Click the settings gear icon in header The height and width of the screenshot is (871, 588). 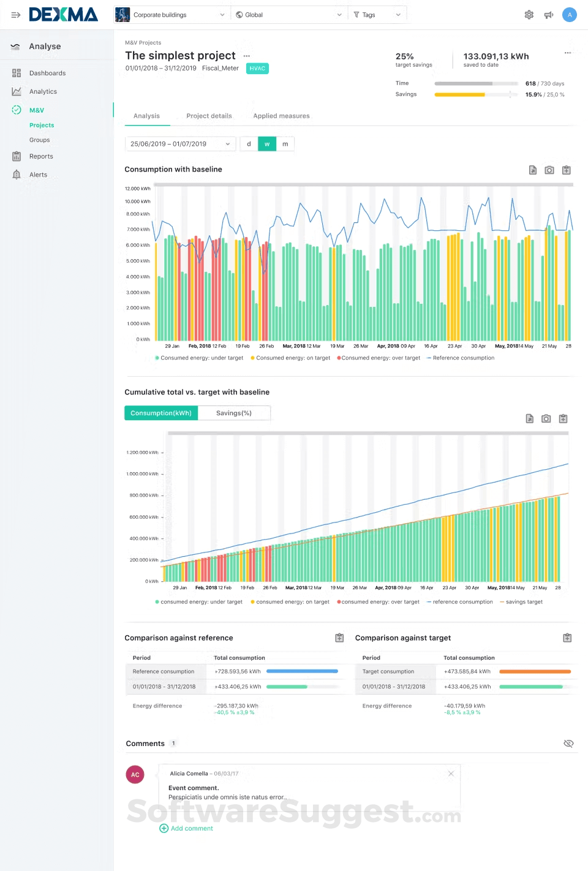click(x=529, y=15)
